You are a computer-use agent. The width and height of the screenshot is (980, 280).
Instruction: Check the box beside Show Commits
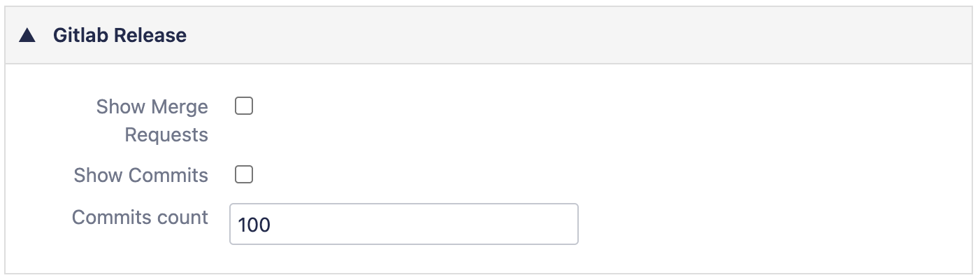coord(243,175)
